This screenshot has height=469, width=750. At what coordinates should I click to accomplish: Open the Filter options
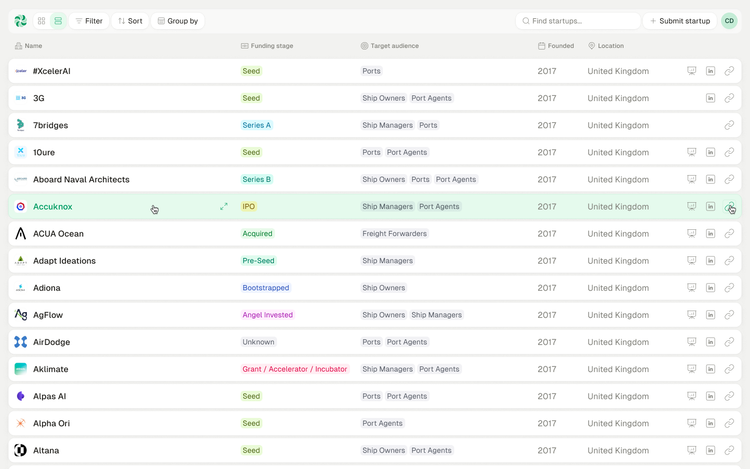coord(89,21)
